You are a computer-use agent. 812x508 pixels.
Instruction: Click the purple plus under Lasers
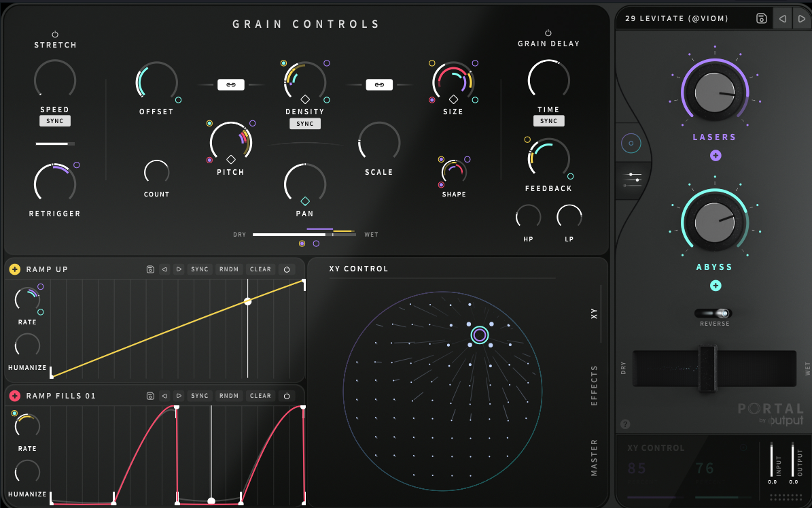click(x=715, y=156)
